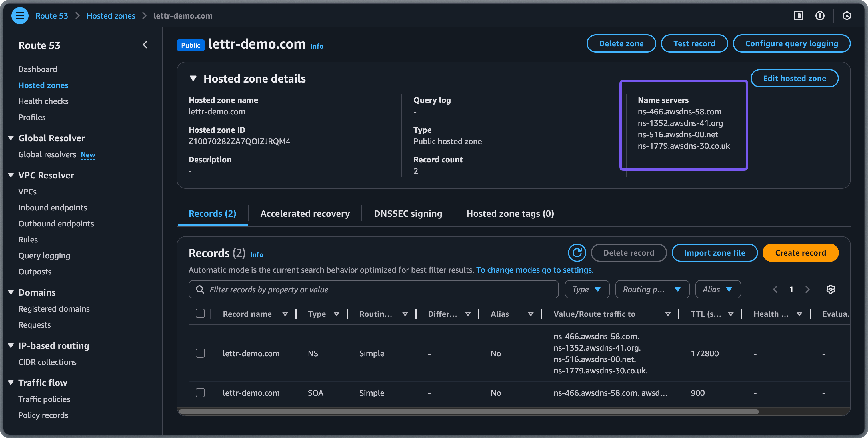Screen dimensions: 868x438
Task: Select the checkbox for the SOA record
Action: tap(201, 393)
